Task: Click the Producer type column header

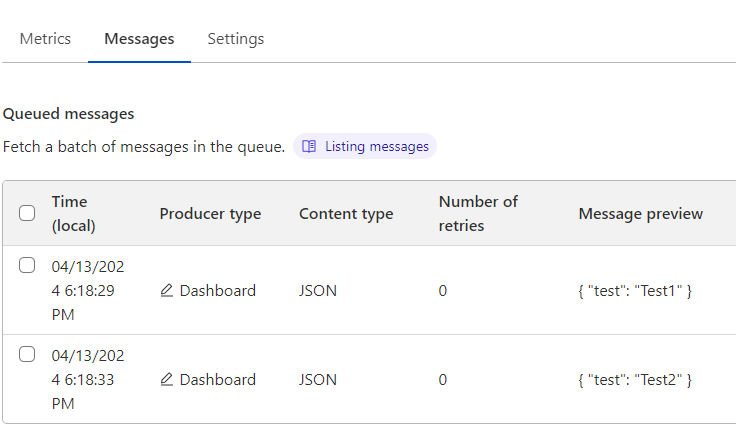Action: tap(210, 214)
